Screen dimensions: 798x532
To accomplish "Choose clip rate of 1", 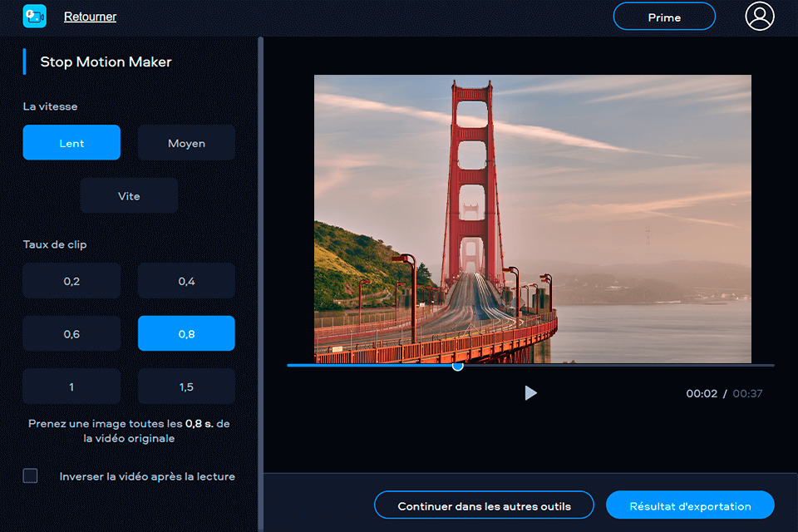I will 71,387.
